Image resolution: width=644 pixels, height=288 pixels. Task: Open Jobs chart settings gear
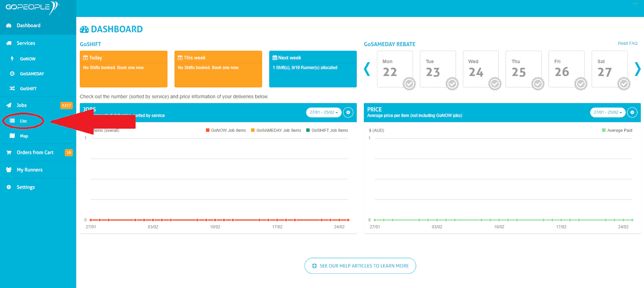click(x=348, y=112)
